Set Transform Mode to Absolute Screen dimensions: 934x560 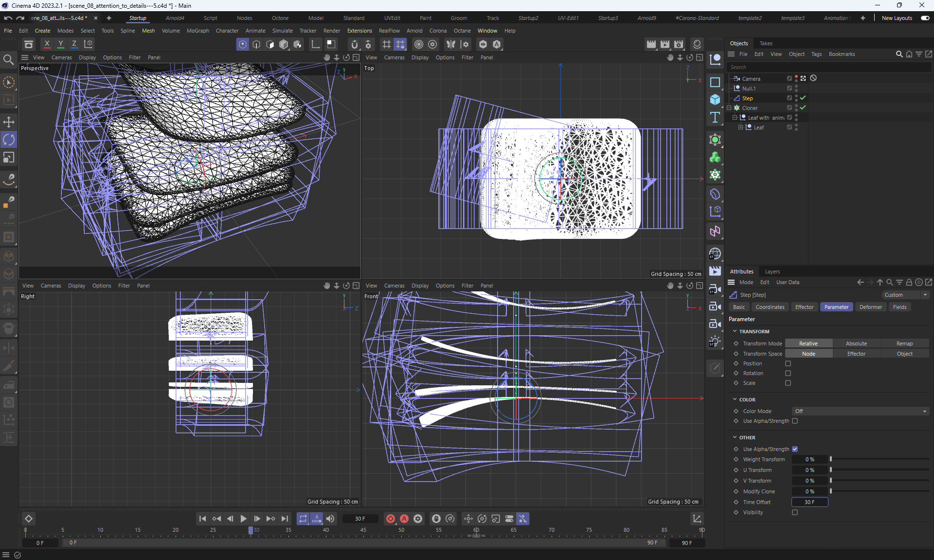(856, 343)
